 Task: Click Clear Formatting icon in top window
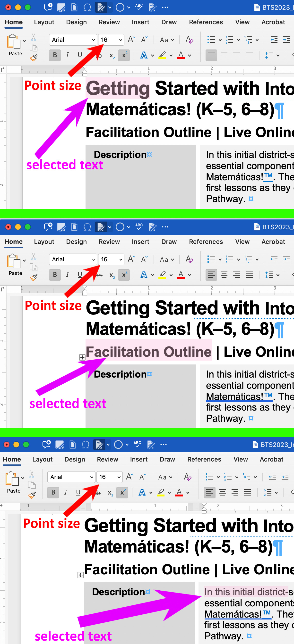(189, 40)
